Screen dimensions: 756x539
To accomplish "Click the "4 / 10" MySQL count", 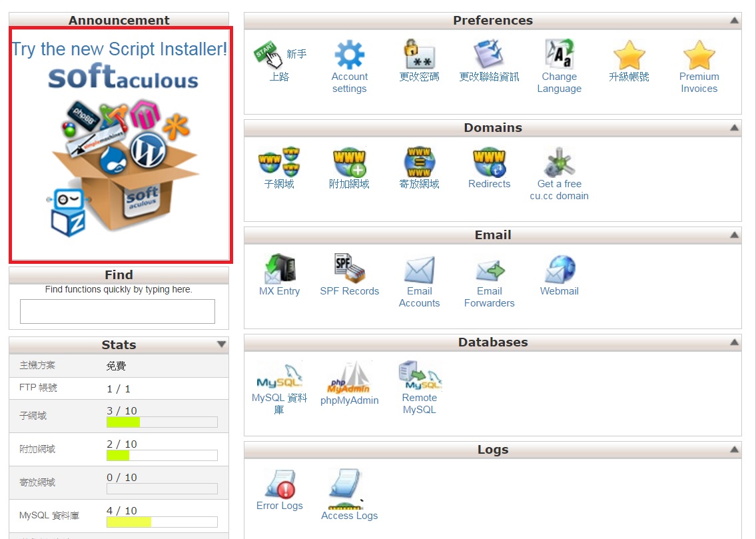I will click(x=122, y=510).
